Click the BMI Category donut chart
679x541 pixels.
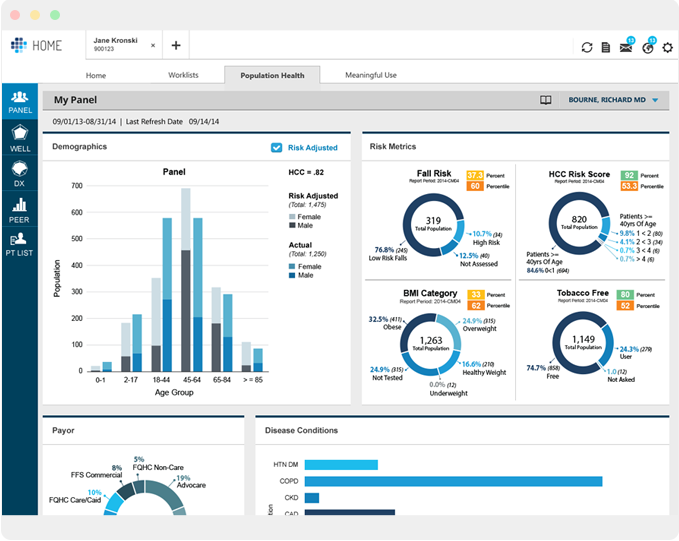431,344
